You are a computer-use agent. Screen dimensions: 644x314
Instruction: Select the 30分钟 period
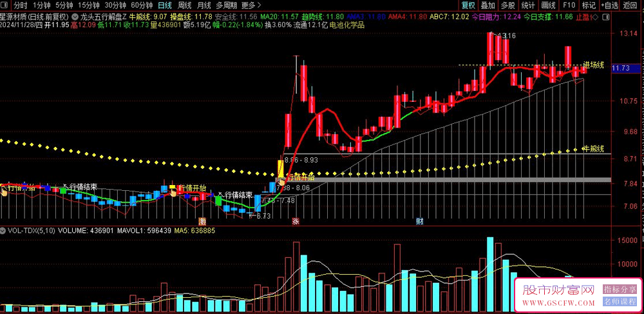point(115,6)
